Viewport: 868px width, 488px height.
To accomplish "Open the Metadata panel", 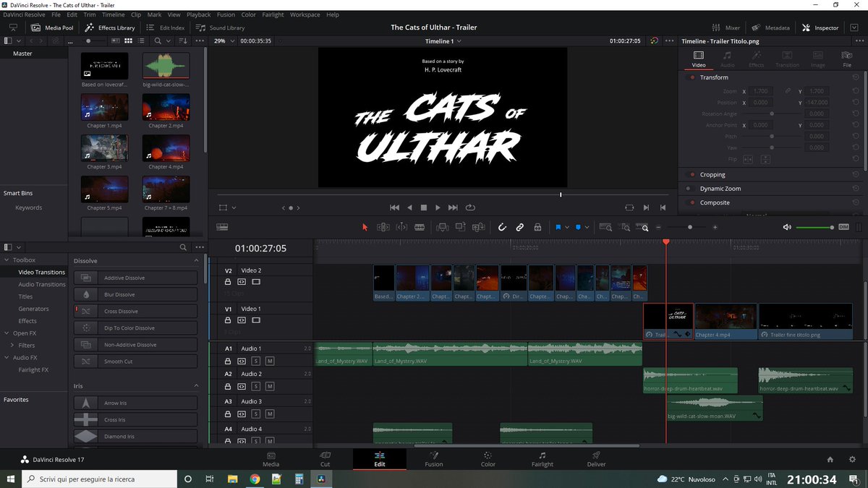I will [770, 27].
